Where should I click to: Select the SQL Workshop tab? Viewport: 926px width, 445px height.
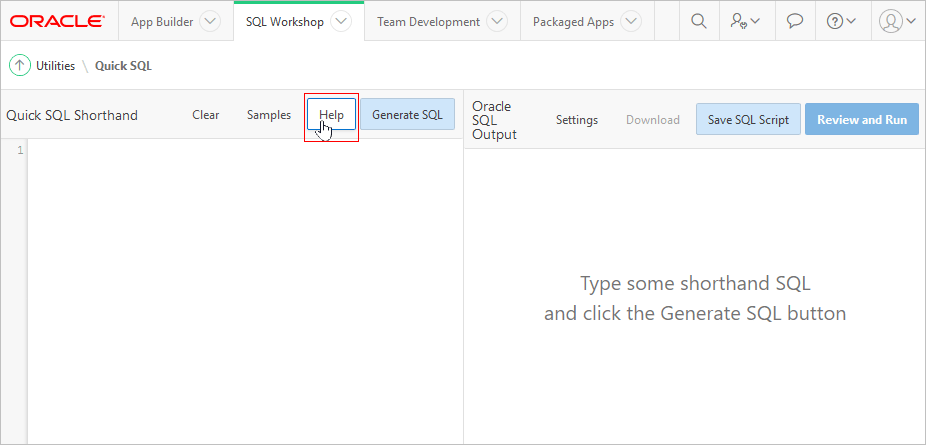(285, 22)
